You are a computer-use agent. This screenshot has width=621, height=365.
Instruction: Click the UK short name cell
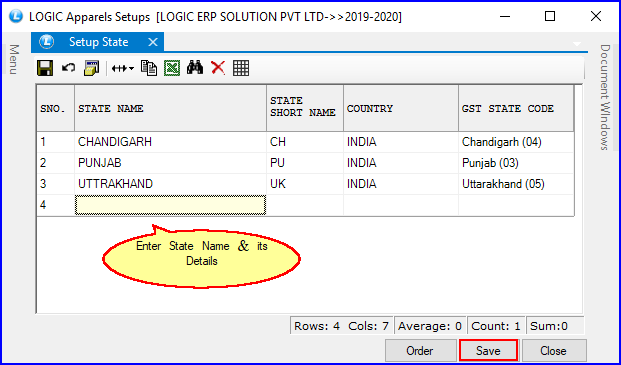click(x=305, y=184)
